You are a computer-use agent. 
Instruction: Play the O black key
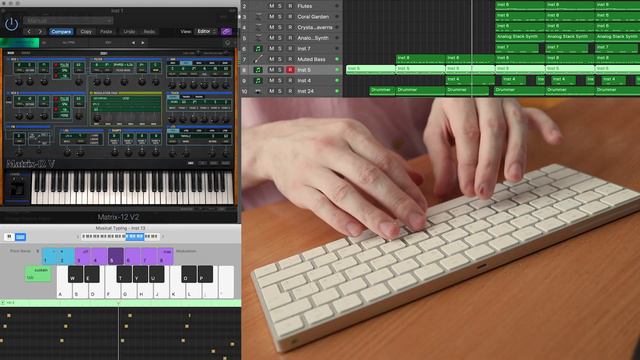(x=189, y=274)
